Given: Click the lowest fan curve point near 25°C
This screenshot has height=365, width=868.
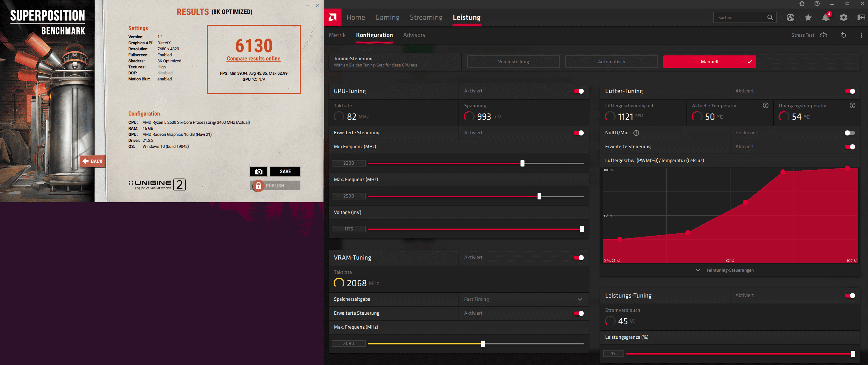Looking at the screenshot, I should coord(620,239).
